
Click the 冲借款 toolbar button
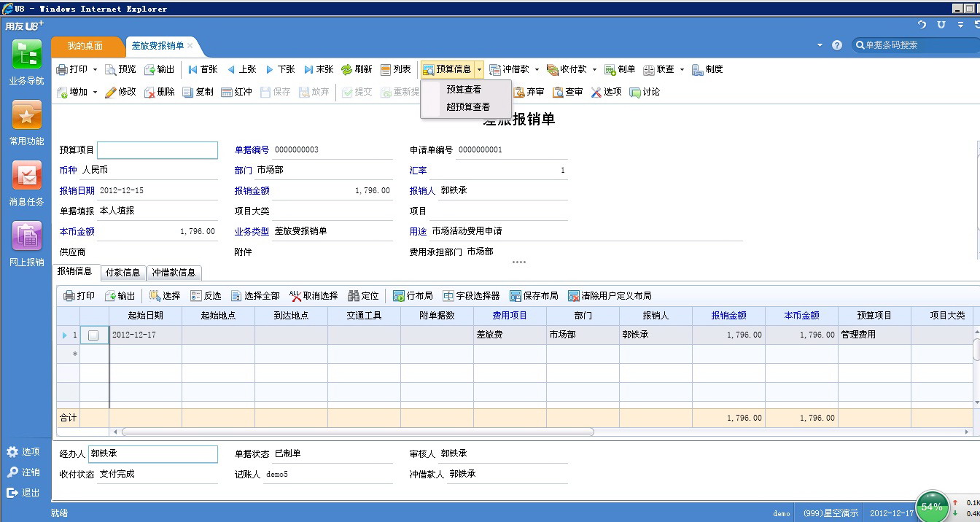pos(510,69)
